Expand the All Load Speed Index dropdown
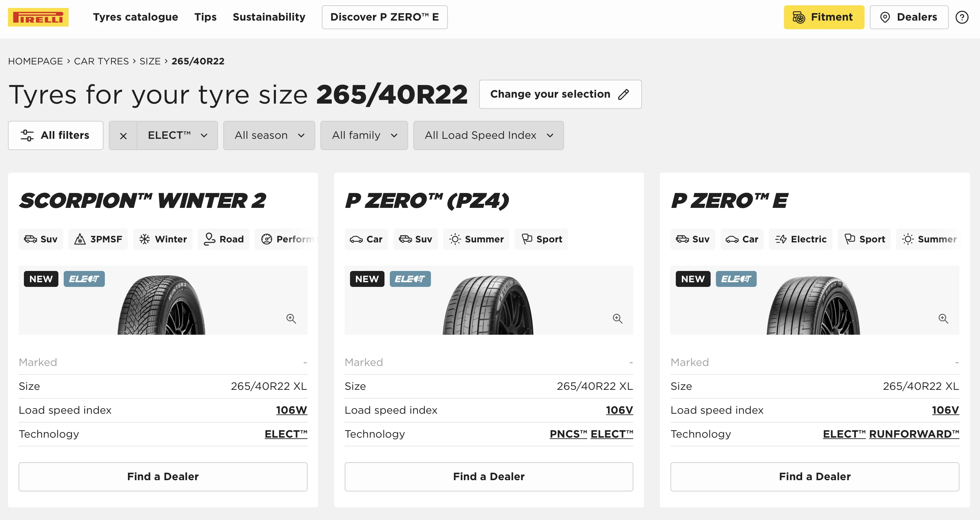 pos(487,135)
